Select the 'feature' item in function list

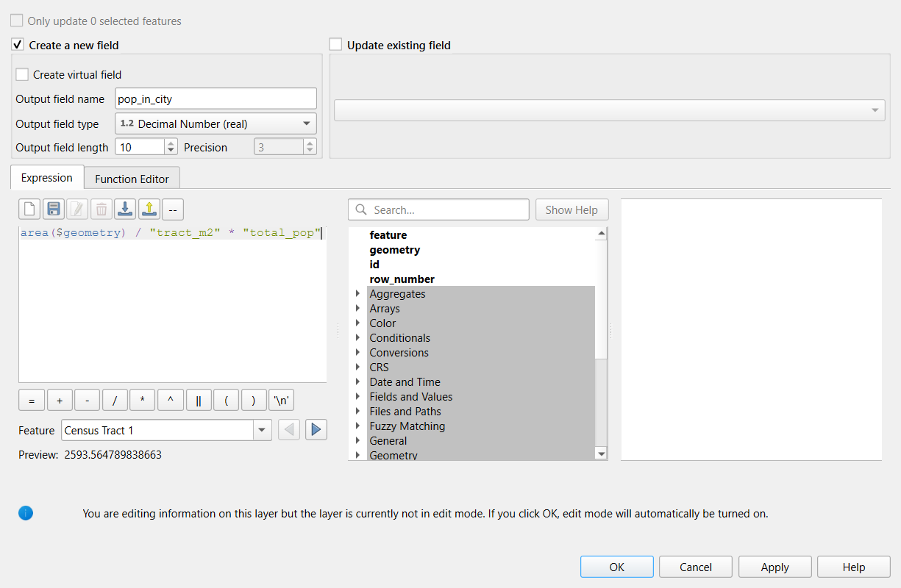click(388, 235)
